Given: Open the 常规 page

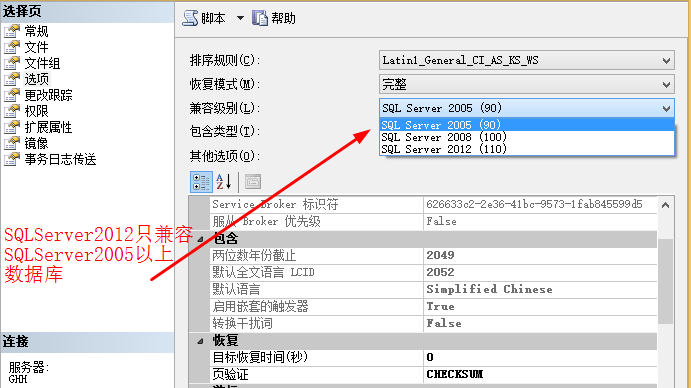Looking at the screenshot, I should click(x=36, y=31).
